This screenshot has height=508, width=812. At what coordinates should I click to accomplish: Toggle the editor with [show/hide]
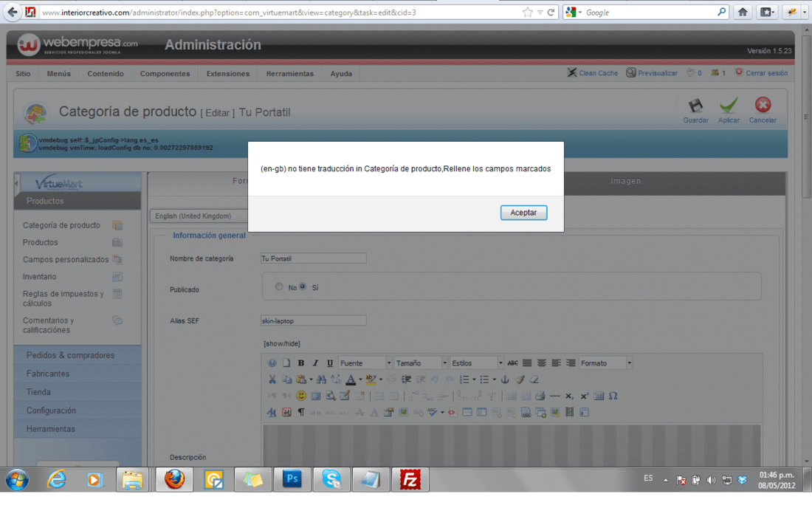[282, 344]
